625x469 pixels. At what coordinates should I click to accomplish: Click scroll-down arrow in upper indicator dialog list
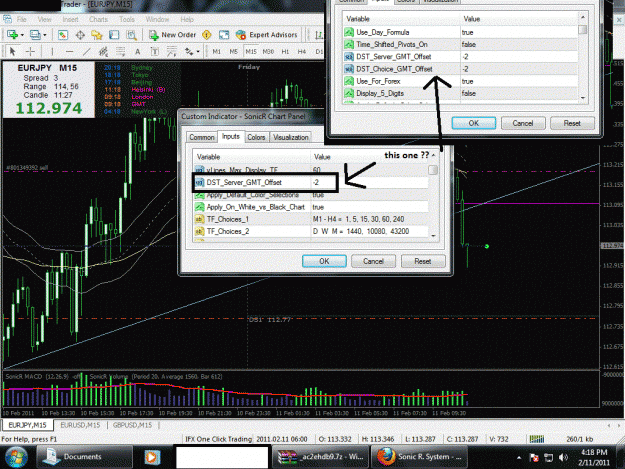click(x=583, y=98)
